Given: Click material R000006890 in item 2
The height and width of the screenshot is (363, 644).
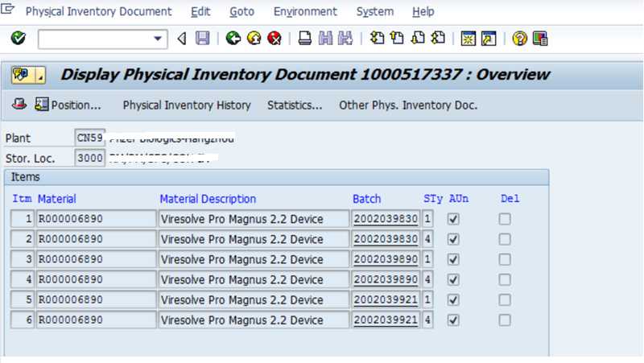Looking at the screenshot, I should click(96, 239).
